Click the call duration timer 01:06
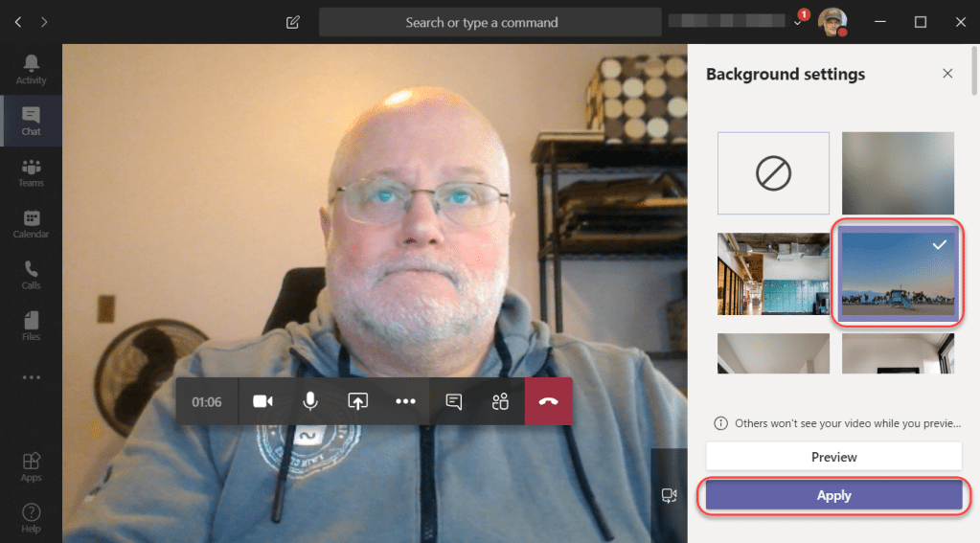 (206, 402)
